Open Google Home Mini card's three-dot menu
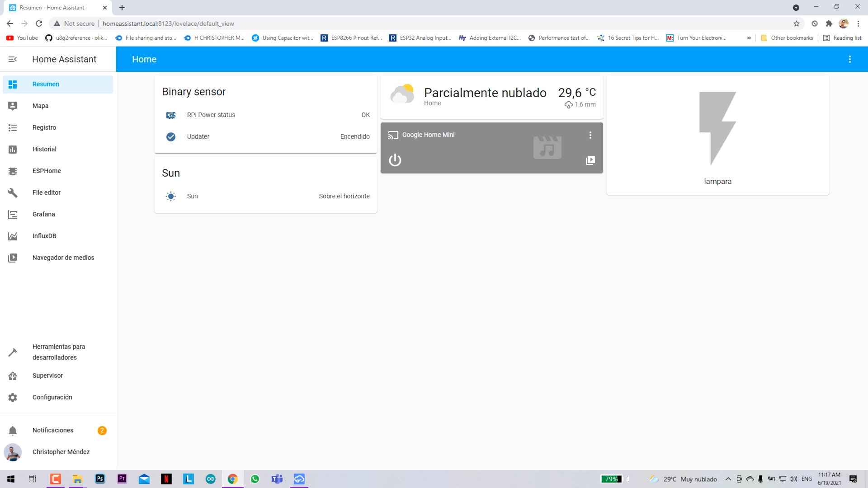The height and width of the screenshot is (488, 868). (590, 135)
